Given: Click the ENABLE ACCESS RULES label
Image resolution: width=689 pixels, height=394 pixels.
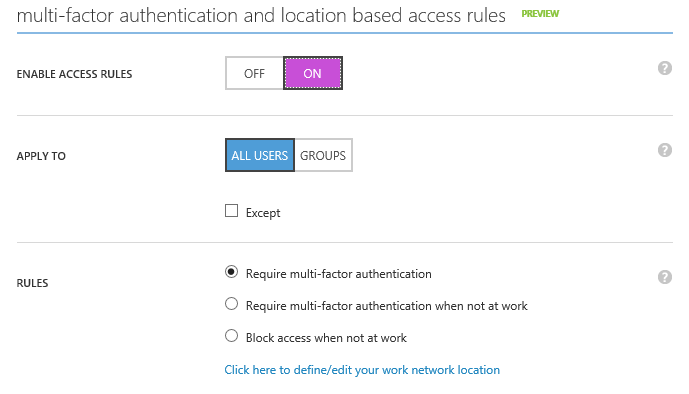Looking at the screenshot, I should tap(74, 74).
